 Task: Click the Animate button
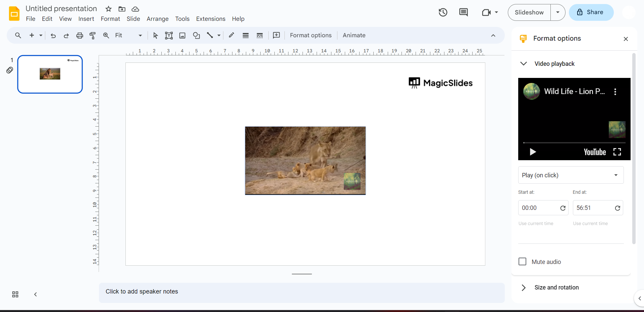click(354, 36)
